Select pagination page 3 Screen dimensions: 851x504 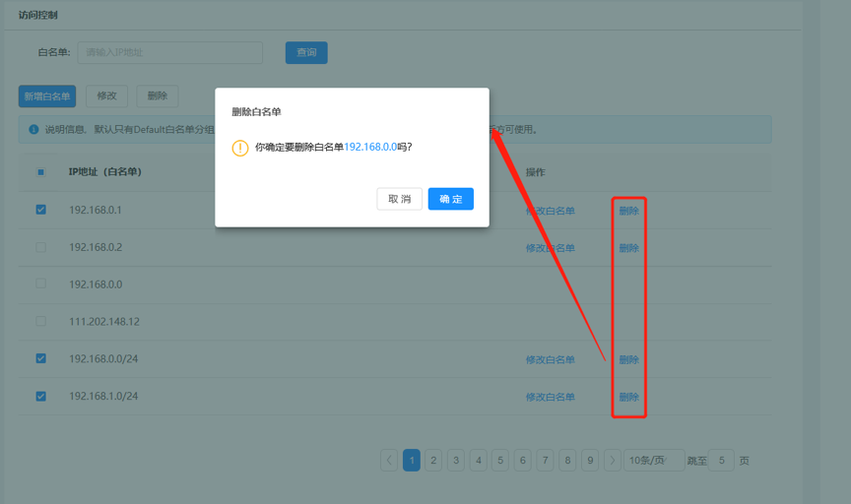coord(456,461)
